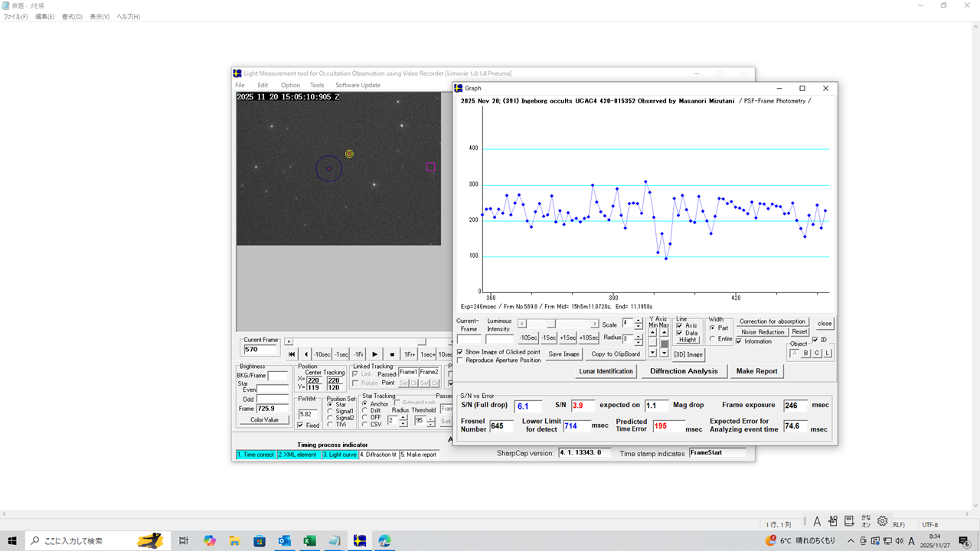Viewport: 980px width, 551px height.
Task: Uncheck Show Image of Clicked point
Action: point(459,352)
